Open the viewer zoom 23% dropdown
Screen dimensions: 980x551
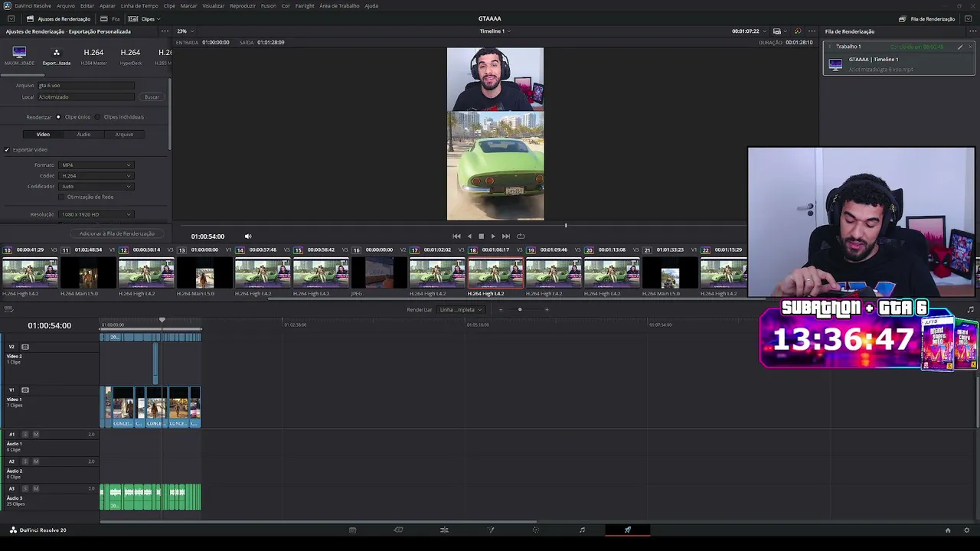(x=185, y=31)
